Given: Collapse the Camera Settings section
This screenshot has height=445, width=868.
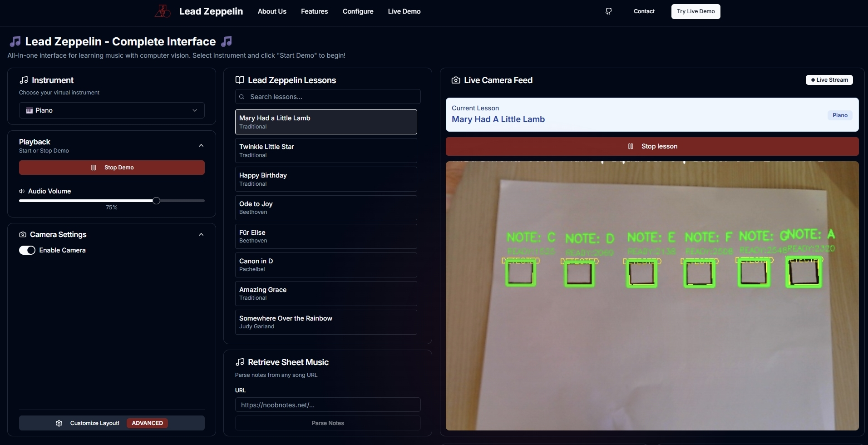Looking at the screenshot, I should tap(201, 234).
